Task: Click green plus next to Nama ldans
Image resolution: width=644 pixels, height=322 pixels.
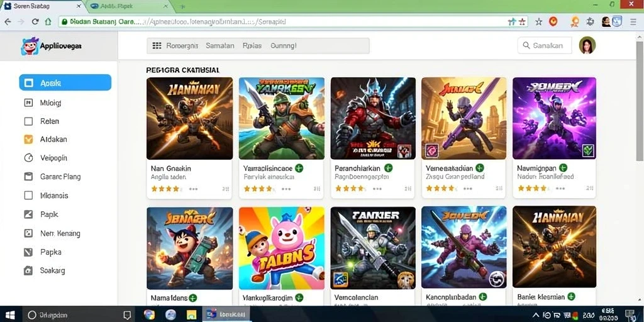Action: [192, 297]
